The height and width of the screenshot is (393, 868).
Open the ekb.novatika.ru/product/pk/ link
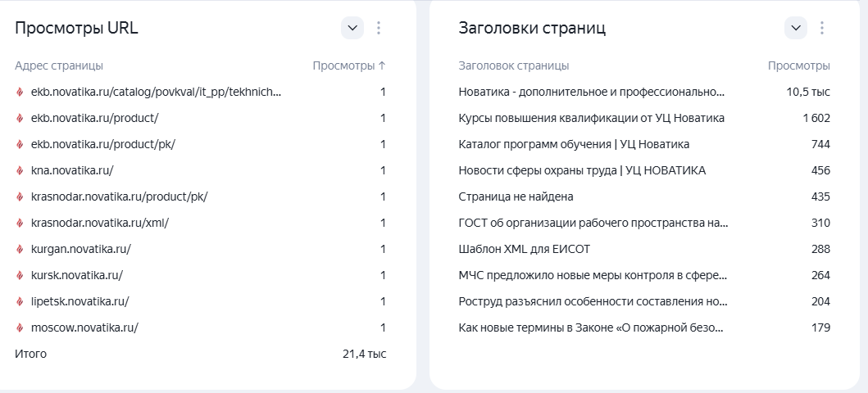[x=103, y=144]
